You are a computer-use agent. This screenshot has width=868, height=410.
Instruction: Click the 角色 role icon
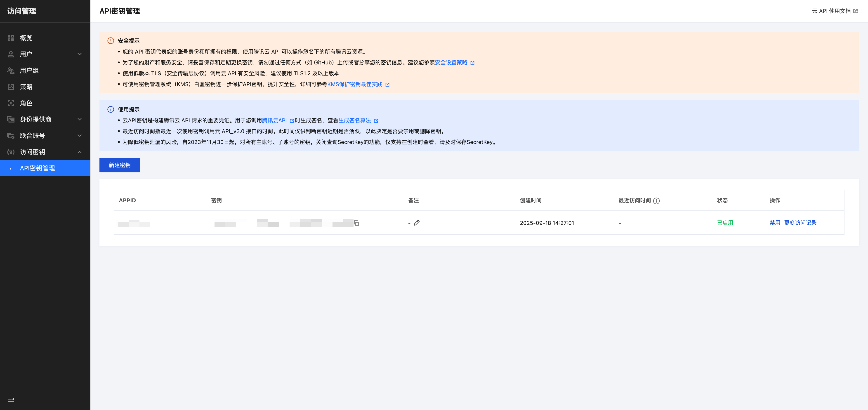tap(11, 103)
